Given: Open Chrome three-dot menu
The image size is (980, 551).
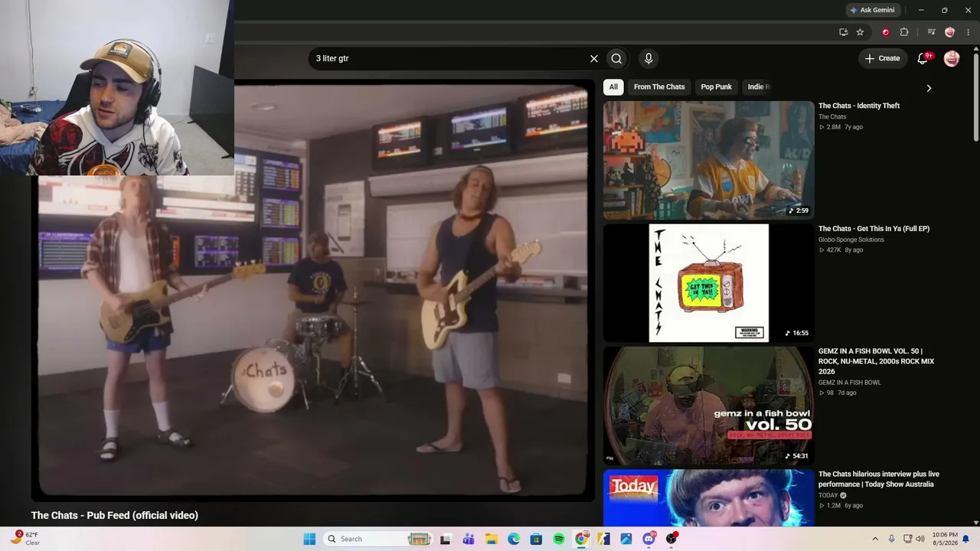Looking at the screenshot, I should 967,32.
